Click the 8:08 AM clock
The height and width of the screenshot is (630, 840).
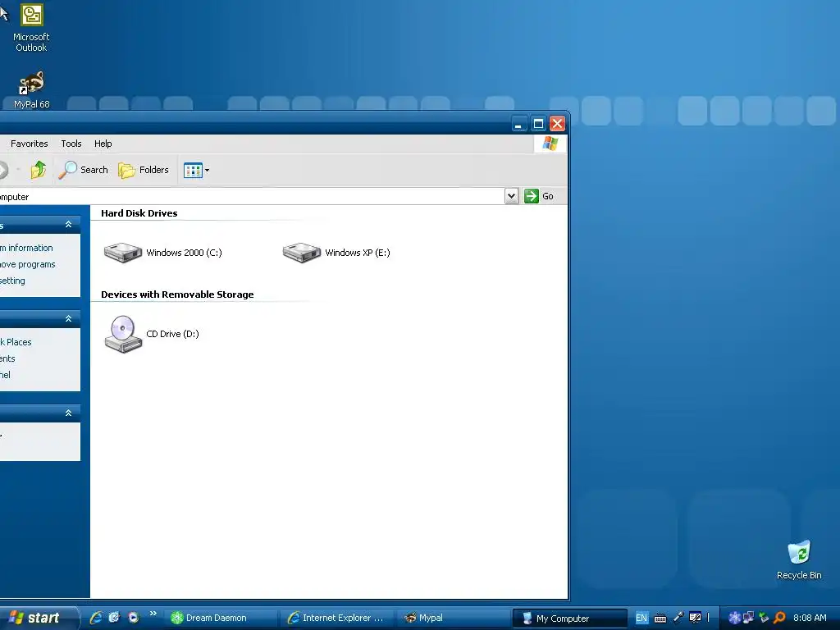click(x=810, y=619)
